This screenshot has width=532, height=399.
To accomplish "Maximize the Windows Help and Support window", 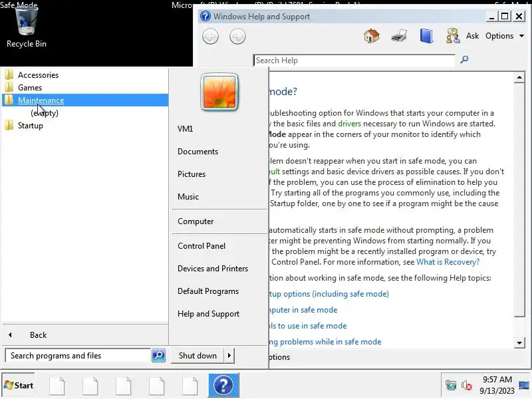I will [x=505, y=16].
